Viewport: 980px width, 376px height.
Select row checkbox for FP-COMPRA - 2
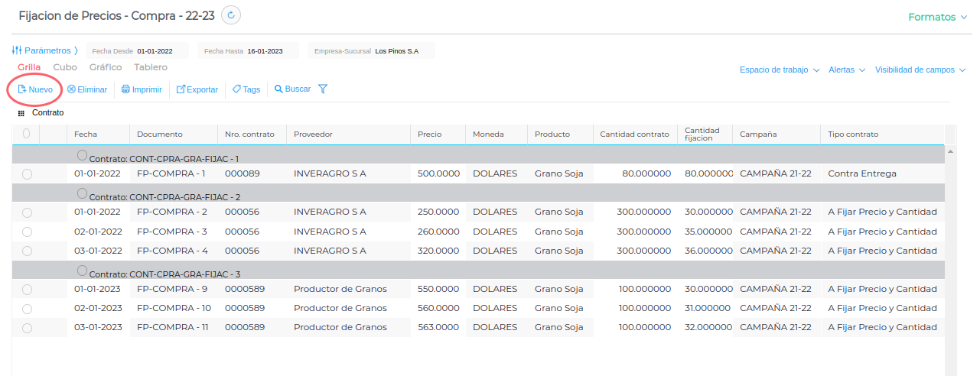coord(28,212)
